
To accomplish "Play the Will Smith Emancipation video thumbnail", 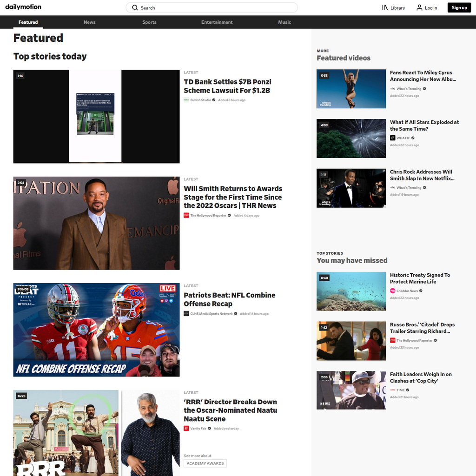I will 97,223.
